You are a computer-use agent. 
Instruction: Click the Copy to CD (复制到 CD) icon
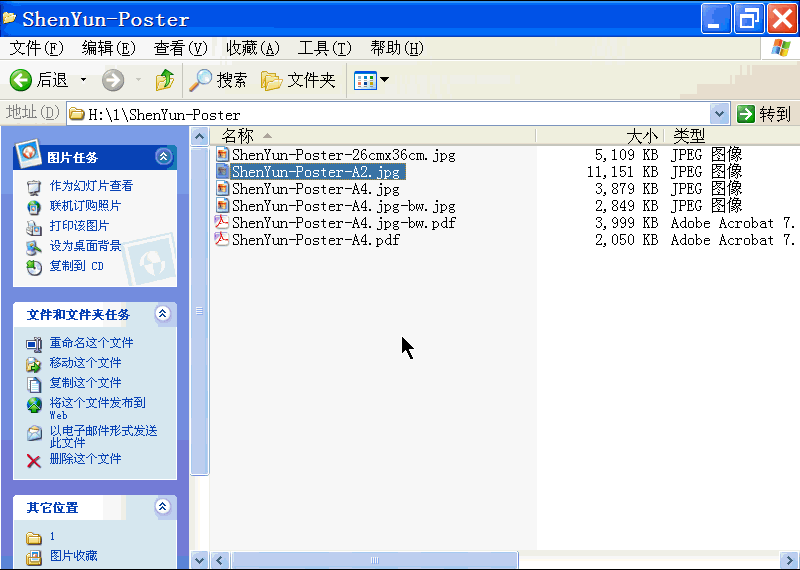(34, 266)
